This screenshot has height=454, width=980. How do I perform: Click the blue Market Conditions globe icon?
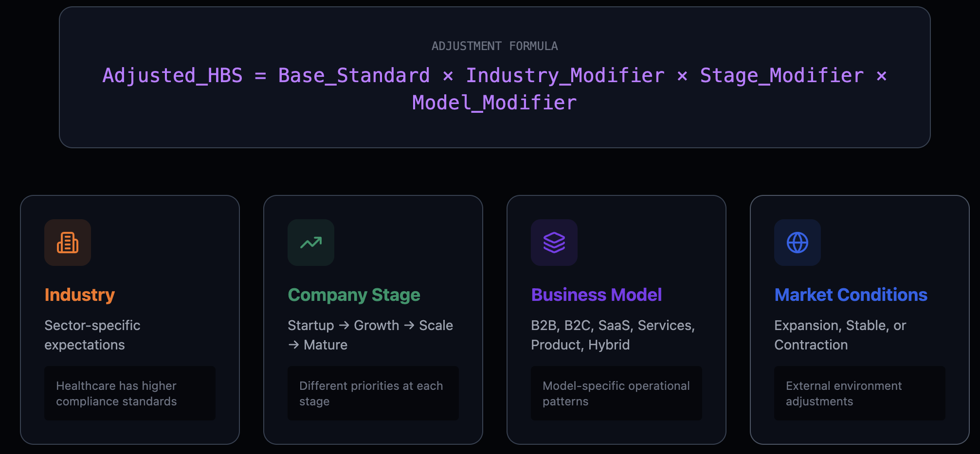(798, 243)
